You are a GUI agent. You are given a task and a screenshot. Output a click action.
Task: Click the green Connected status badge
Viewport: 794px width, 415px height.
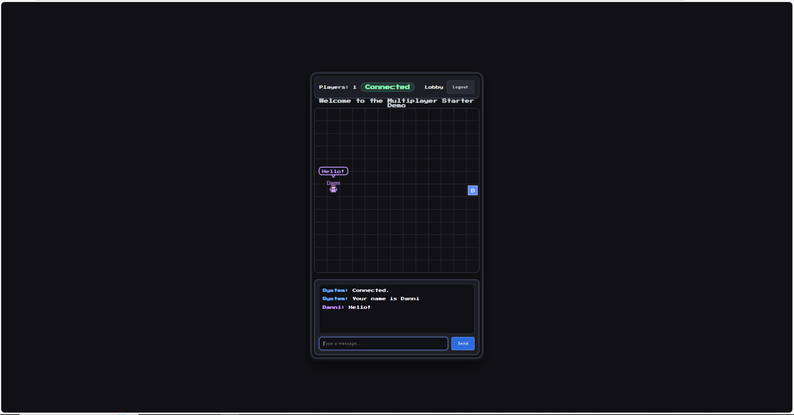(x=387, y=87)
